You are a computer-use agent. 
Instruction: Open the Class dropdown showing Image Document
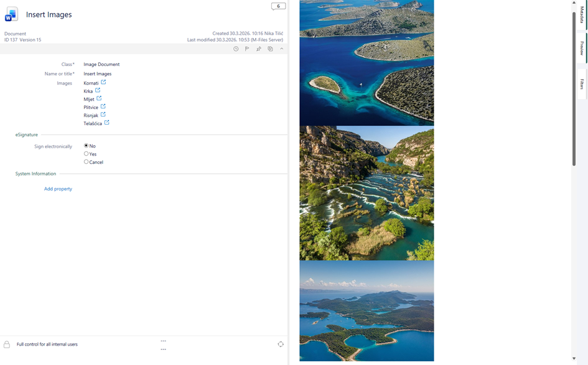(101, 64)
